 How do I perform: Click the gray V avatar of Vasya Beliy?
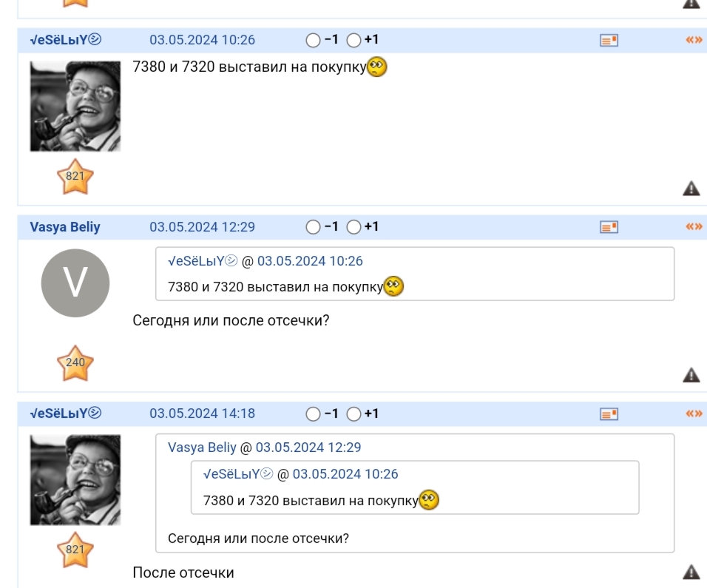point(75,283)
